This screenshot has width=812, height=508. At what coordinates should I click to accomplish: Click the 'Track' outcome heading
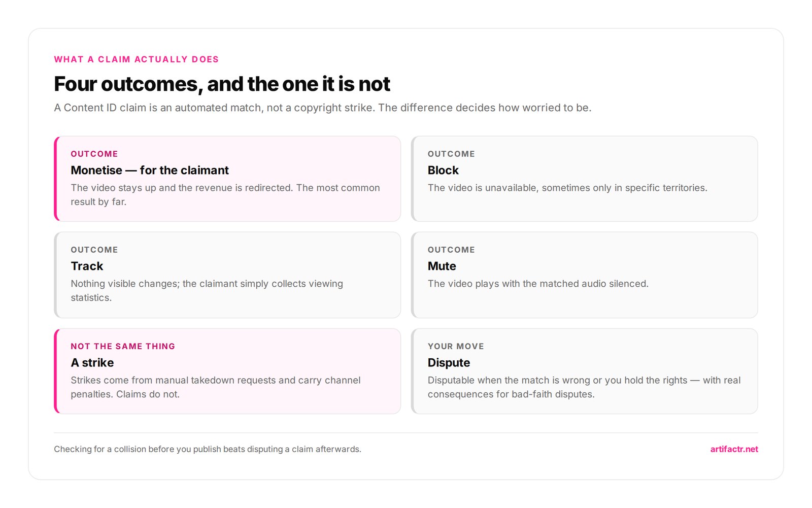click(87, 266)
